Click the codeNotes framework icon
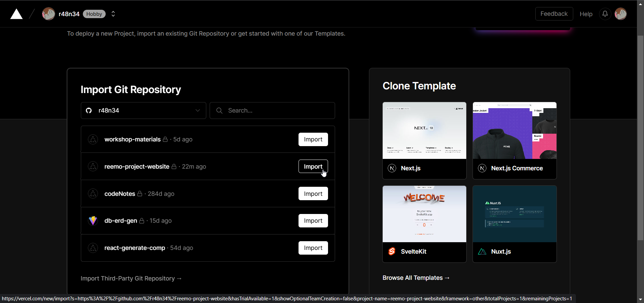Viewport: 644px width, 303px height. (93, 193)
